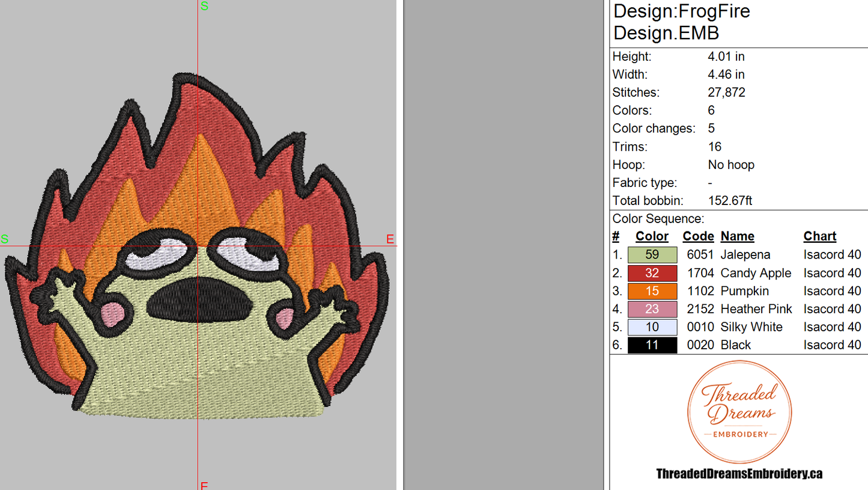Screen dimensions: 868x490
Task: Select the Black color swatch 11
Action: 652,345
